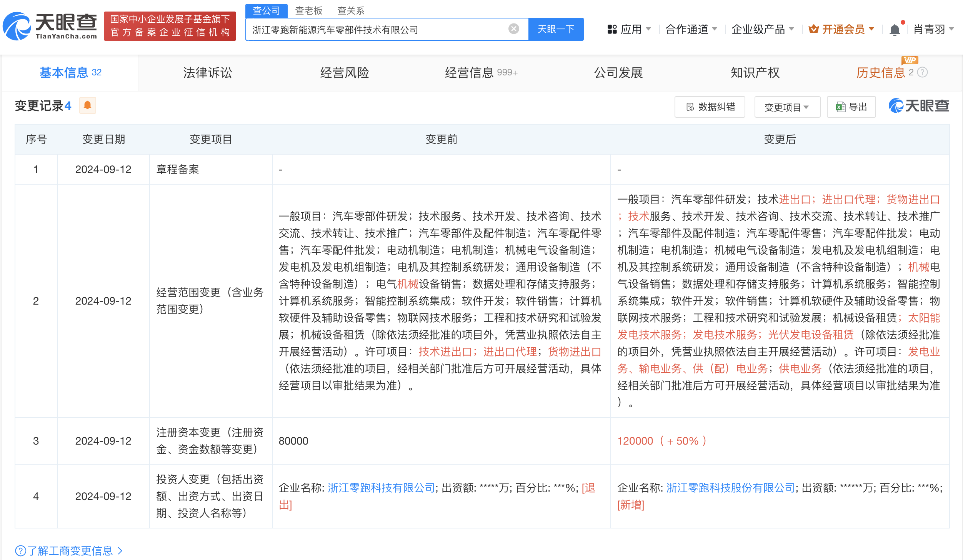Viewport: 963px width, 560px height.
Task: Open link 浙江零跑科技股份有限公司
Action: (x=730, y=488)
